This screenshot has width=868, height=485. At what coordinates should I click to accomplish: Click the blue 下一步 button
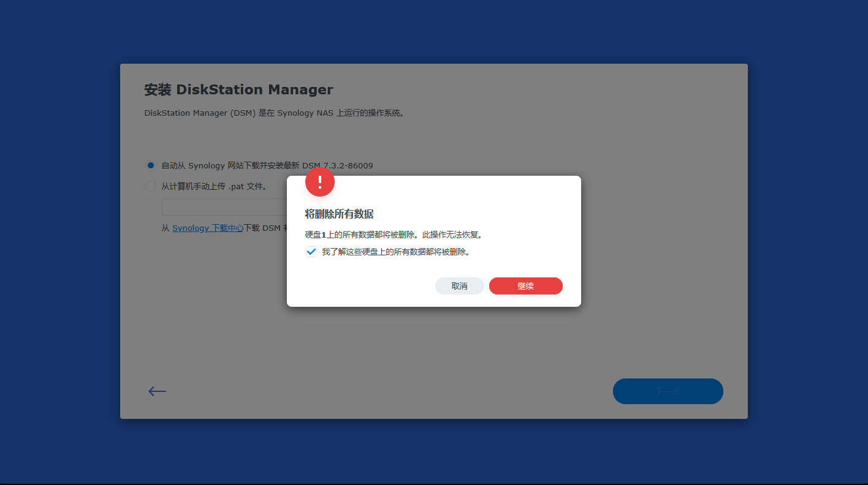click(x=668, y=391)
